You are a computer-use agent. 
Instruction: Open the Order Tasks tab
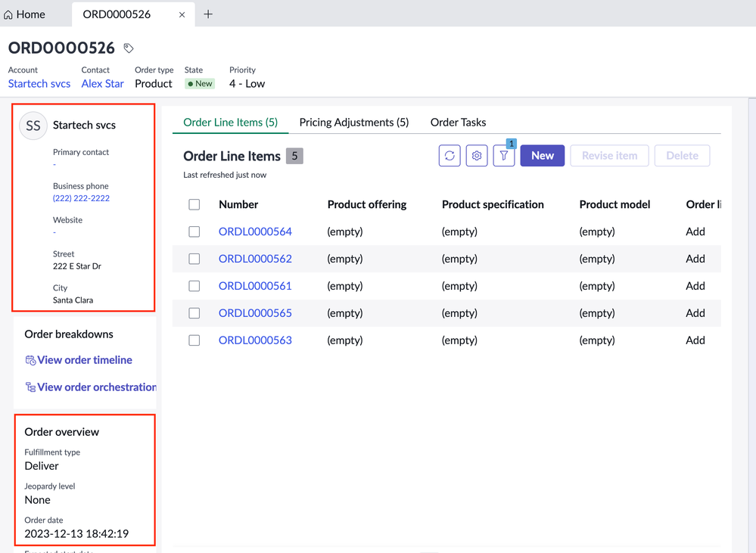(458, 122)
